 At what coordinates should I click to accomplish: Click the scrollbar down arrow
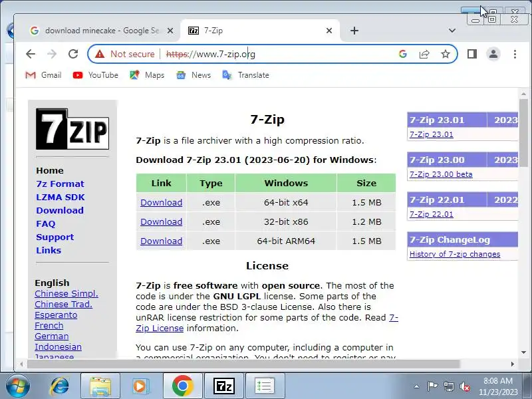pos(523,353)
